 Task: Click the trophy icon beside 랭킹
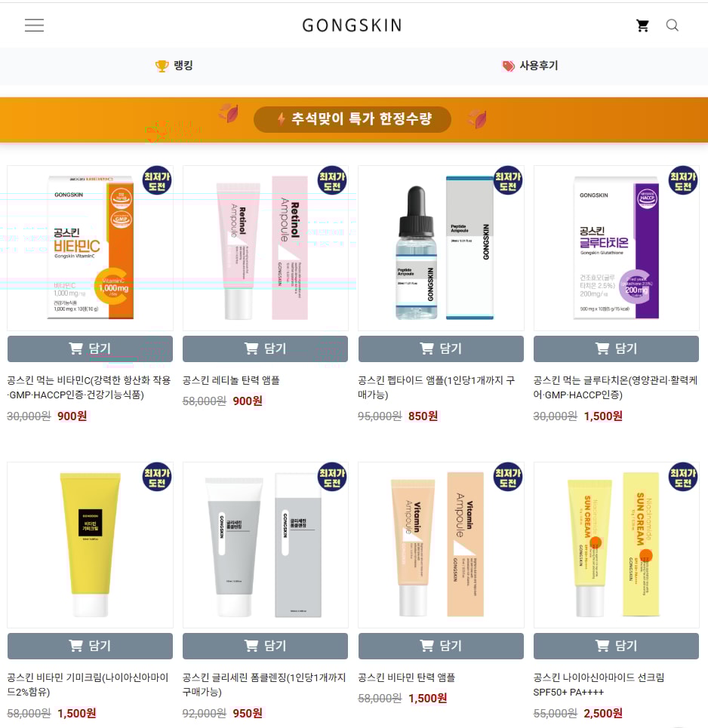tap(162, 66)
